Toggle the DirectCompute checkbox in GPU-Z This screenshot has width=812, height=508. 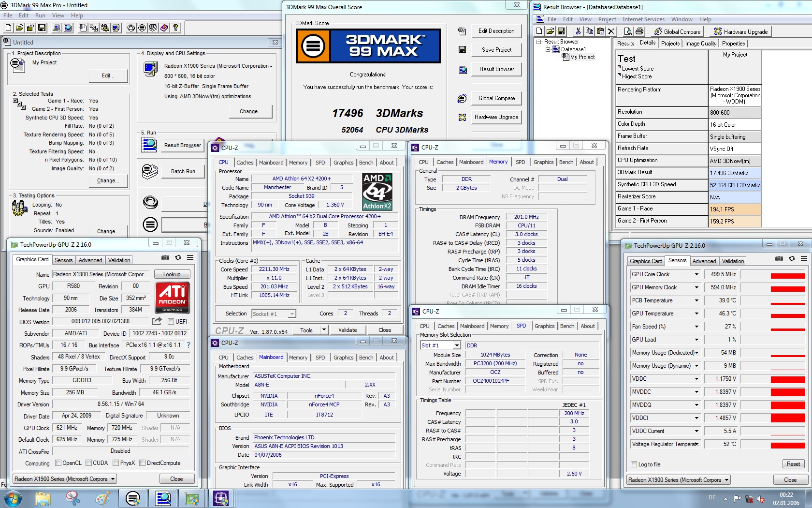tap(143, 463)
